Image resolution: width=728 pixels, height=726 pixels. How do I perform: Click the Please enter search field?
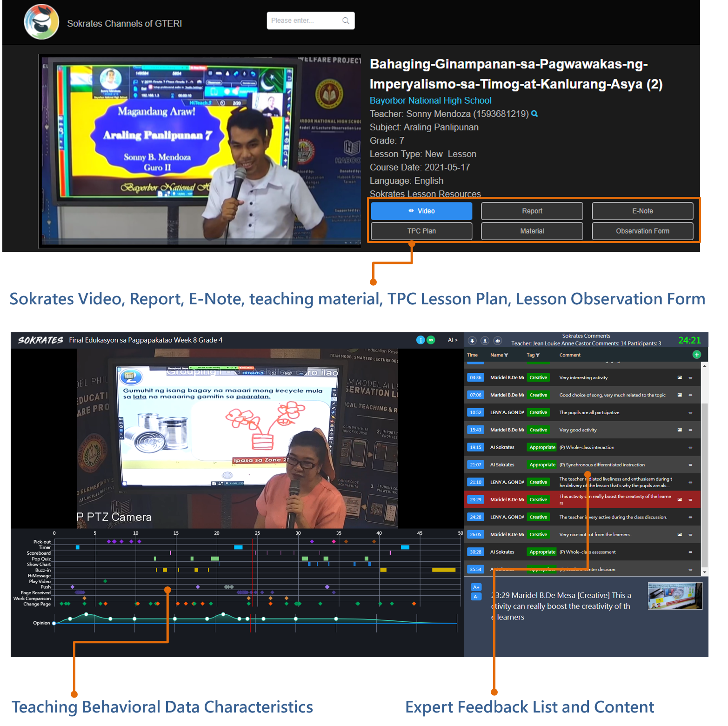pos(310,20)
